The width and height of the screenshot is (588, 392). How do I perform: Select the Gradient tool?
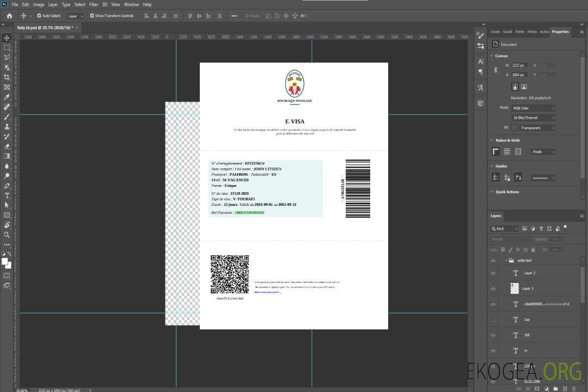(x=7, y=156)
